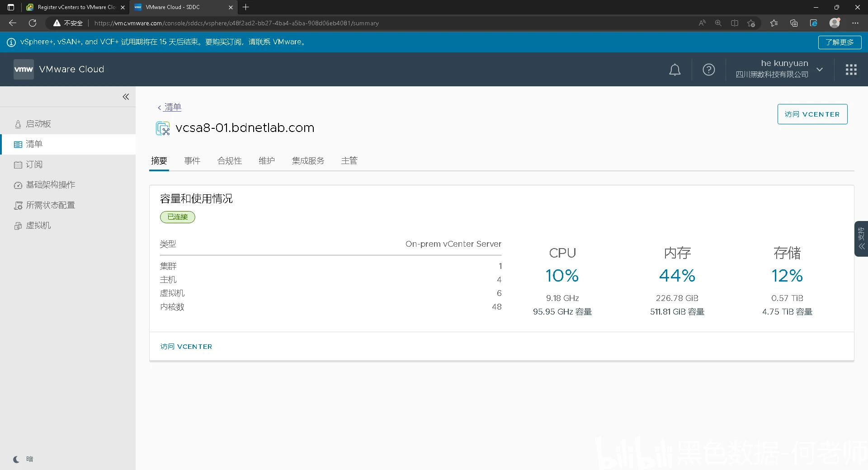Click the 95.95 GHz 容量 text
The width and height of the screenshot is (868, 470).
562,312
